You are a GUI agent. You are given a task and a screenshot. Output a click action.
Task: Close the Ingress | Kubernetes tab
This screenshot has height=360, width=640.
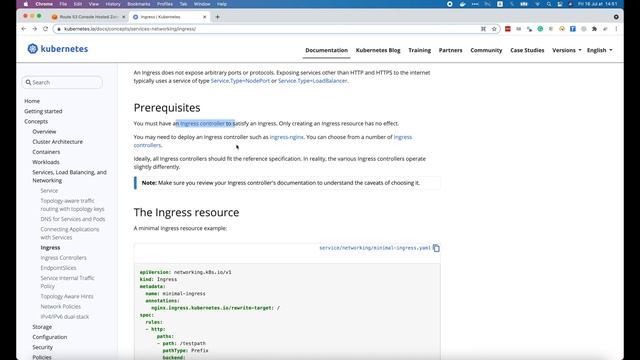click(204, 17)
